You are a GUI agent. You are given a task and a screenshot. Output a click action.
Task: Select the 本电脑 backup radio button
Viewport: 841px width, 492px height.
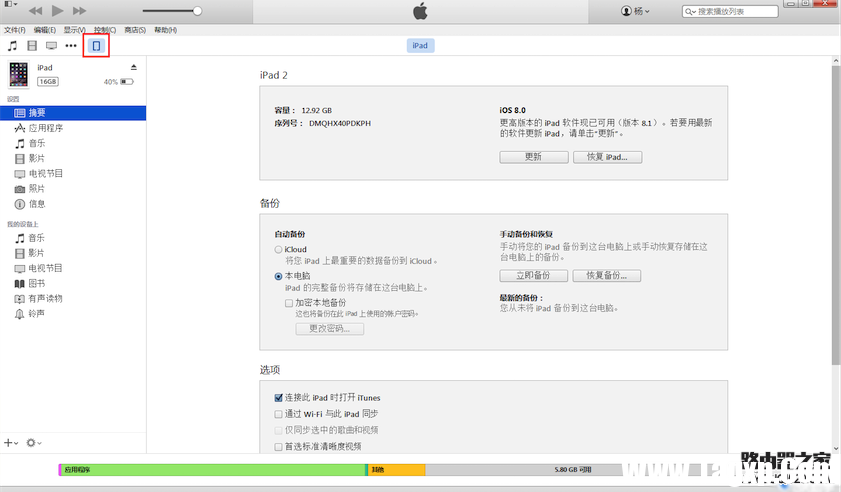tap(278, 276)
